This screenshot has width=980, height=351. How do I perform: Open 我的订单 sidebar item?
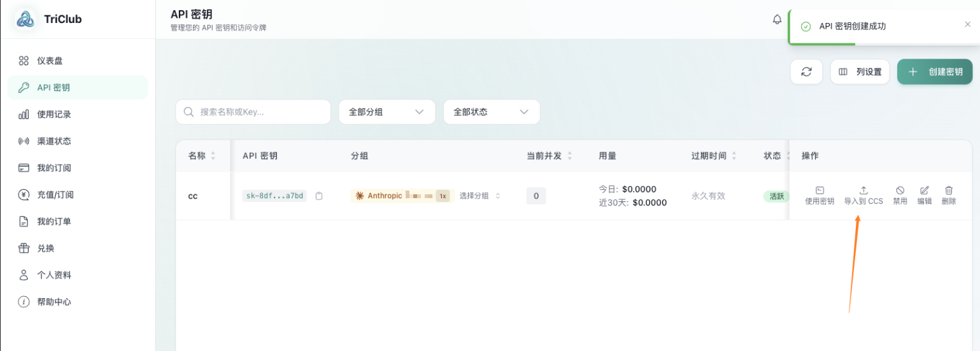click(78, 222)
